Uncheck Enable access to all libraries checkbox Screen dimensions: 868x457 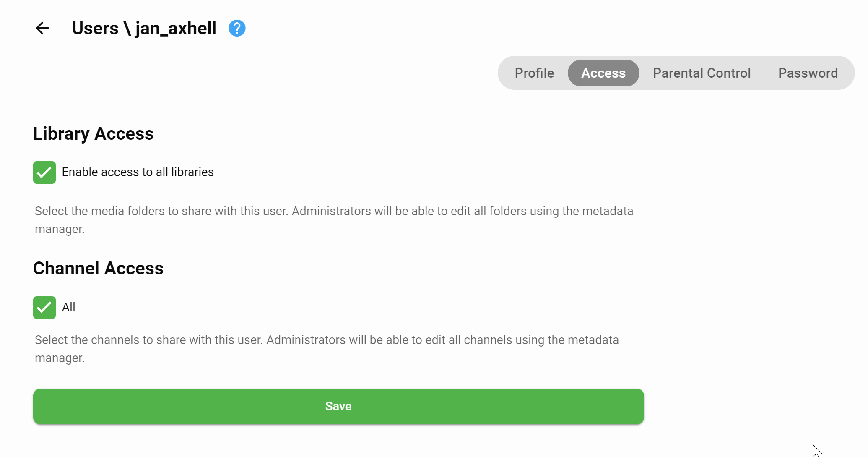(44, 172)
